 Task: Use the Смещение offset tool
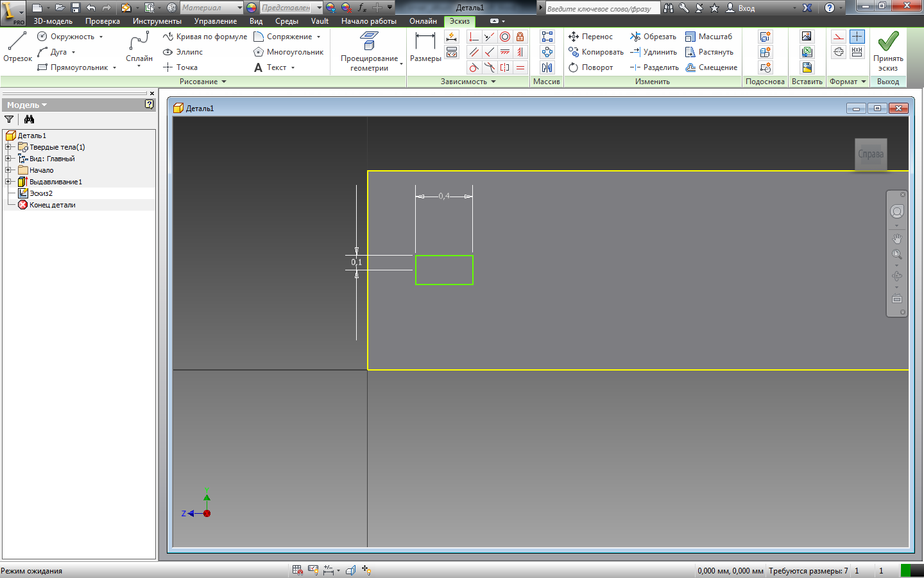[x=712, y=67]
